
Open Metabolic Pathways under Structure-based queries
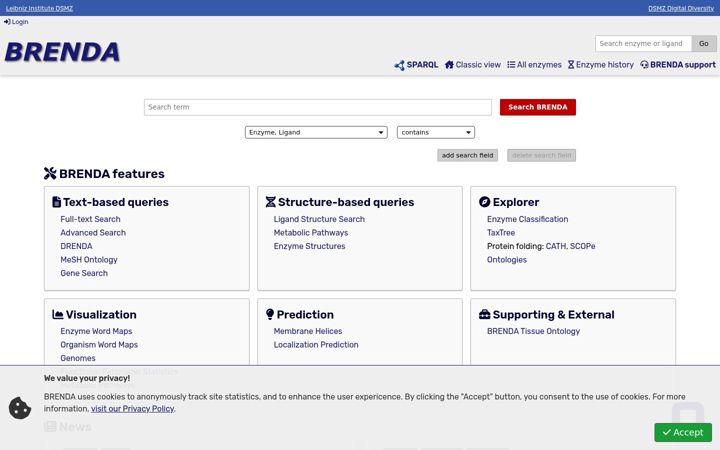pos(311,233)
